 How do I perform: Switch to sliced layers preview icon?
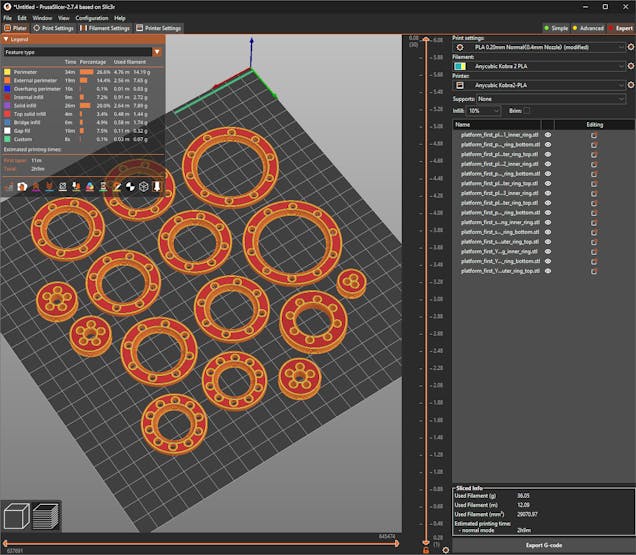45,515
